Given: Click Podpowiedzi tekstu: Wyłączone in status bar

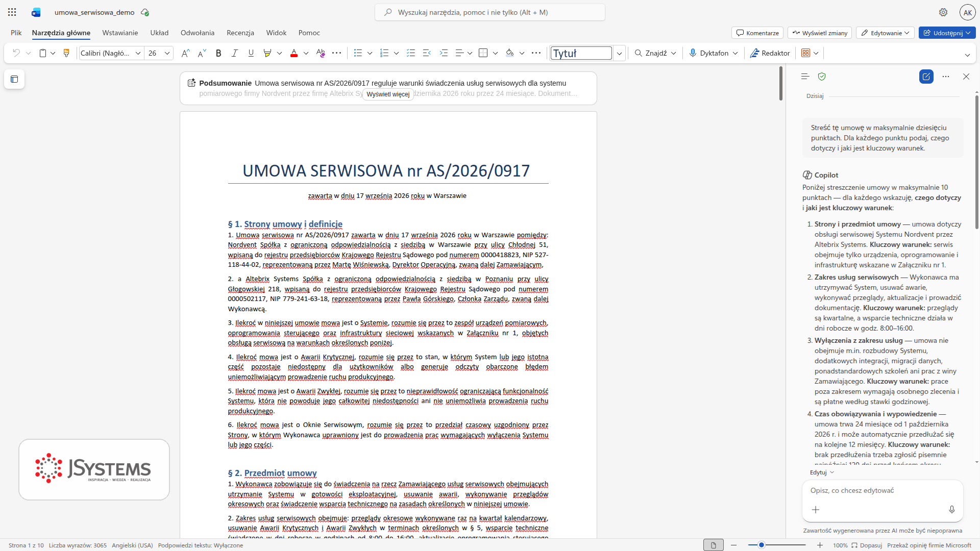Looking at the screenshot, I should pos(201,545).
